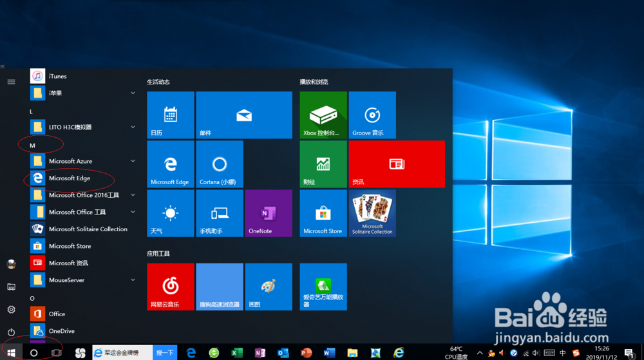Launch the Microsoft Solitaire Collection tile
This screenshot has height=360, width=644.
372,213
